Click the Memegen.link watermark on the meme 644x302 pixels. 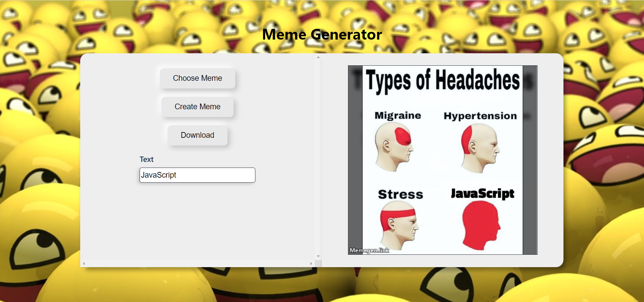tap(369, 250)
